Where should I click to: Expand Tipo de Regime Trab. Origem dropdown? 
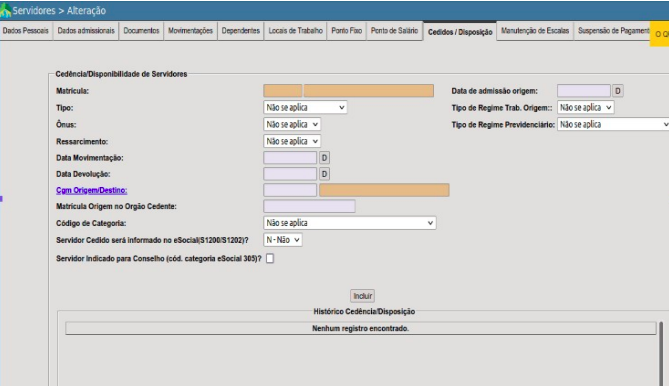[x=585, y=107]
